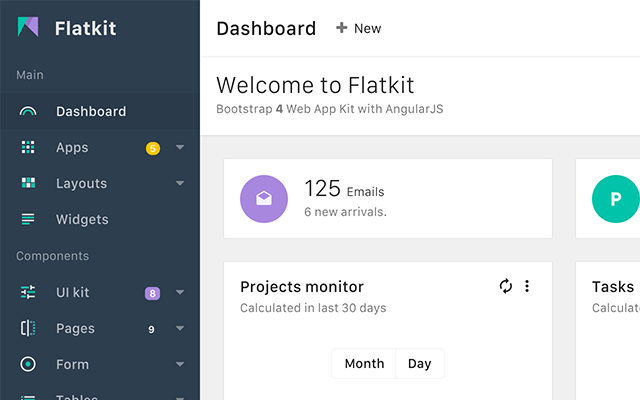Refresh the Projects monitor card

coord(506,287)
